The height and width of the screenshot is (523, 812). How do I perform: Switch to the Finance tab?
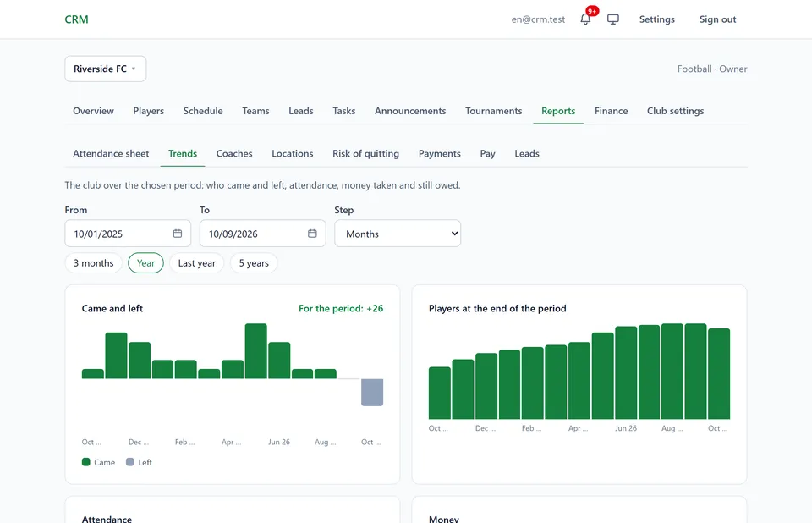click(611, 111)
